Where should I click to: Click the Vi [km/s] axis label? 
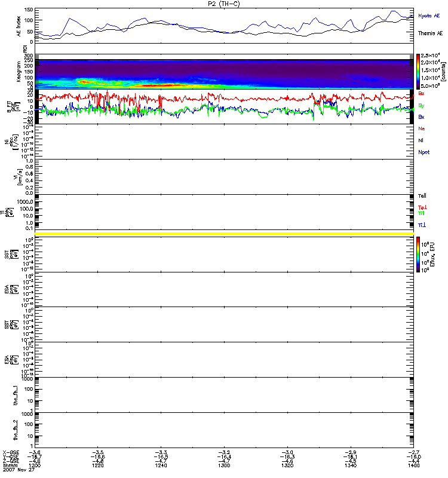[20, 177]
